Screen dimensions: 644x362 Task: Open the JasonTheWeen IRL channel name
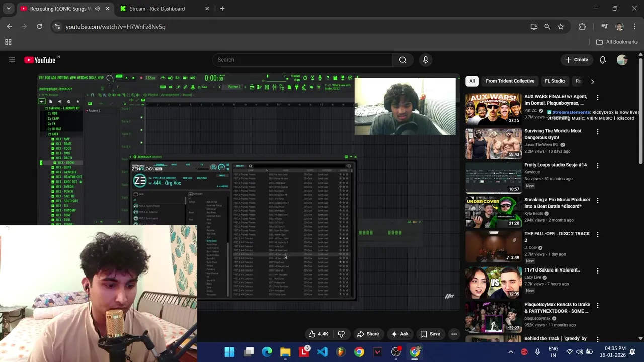click(542, 145)
